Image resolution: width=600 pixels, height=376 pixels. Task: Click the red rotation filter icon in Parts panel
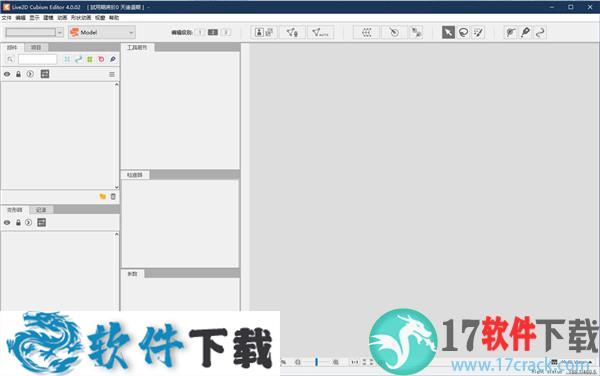click(x=101, y=59)
